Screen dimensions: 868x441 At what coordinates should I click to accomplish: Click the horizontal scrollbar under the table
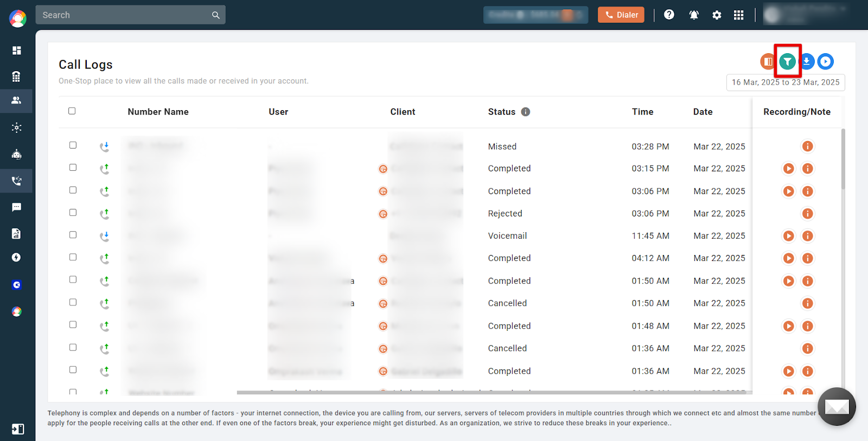(494, 392)
